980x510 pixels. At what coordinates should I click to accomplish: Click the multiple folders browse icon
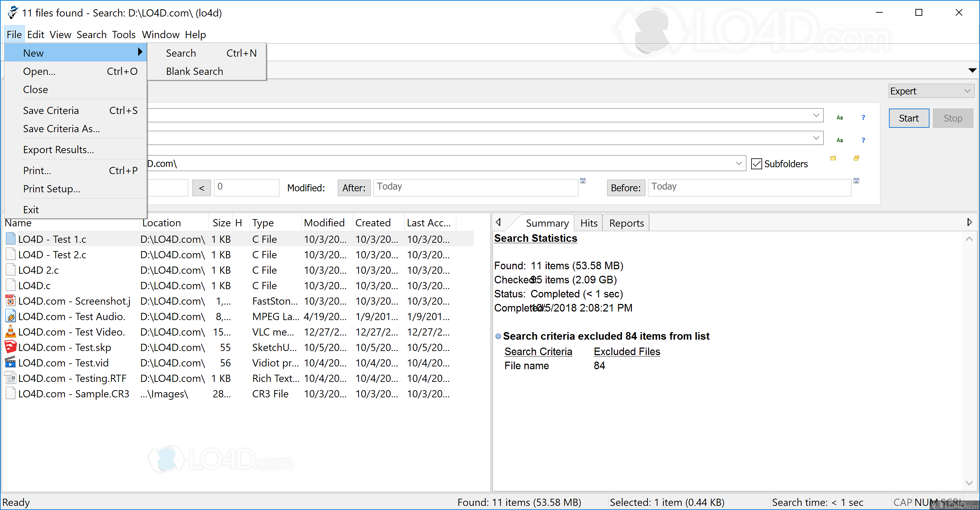(856, 158)
